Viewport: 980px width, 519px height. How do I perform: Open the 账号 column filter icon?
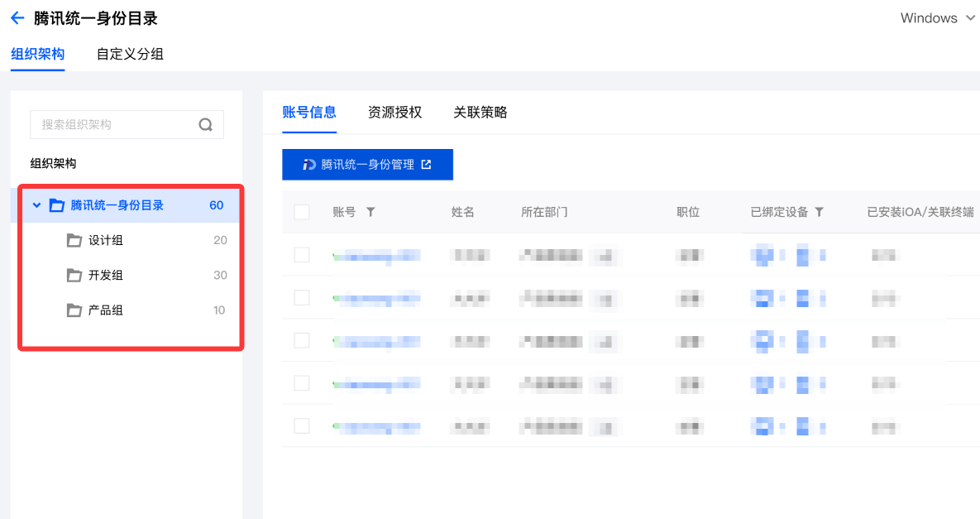click(370, 212)
